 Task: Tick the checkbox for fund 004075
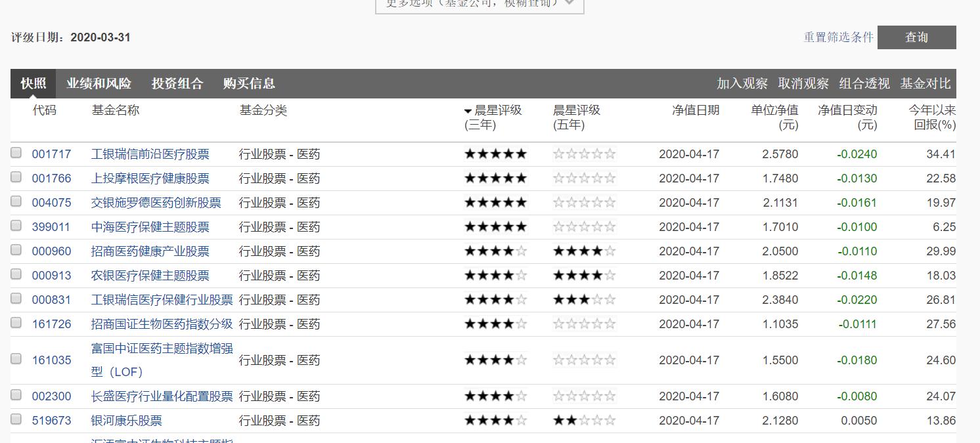16,201
